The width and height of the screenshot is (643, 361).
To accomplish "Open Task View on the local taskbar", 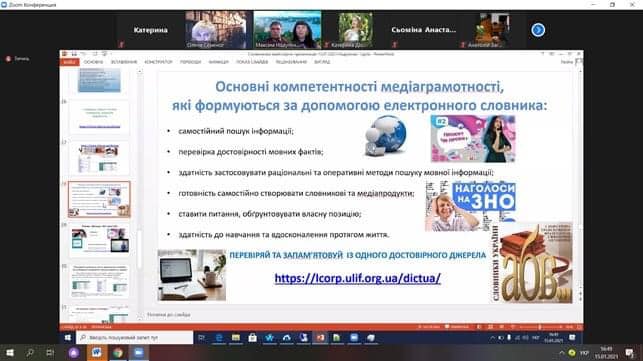I will (x=50, y=353).
